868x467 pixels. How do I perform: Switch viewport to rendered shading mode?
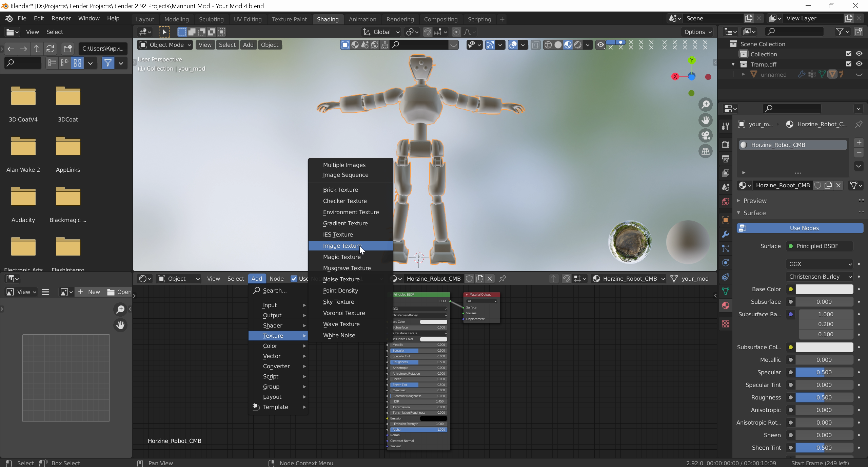(578, 45)
